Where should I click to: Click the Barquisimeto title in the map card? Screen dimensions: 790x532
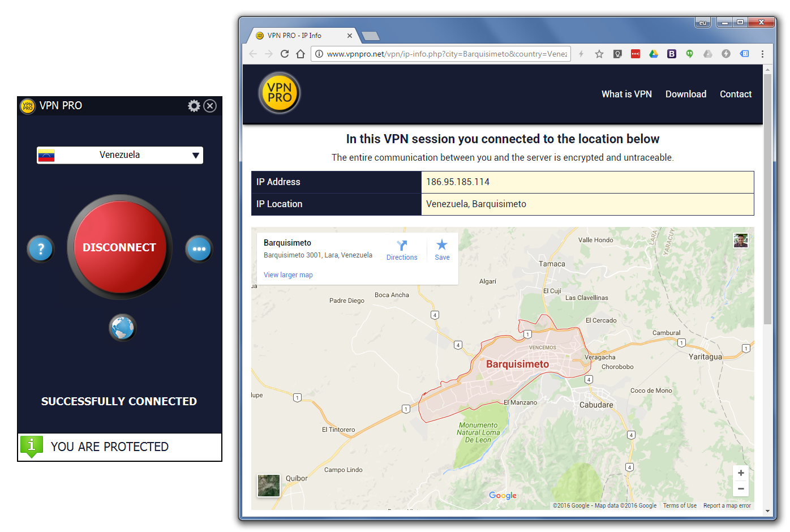(x=287, y=243)
